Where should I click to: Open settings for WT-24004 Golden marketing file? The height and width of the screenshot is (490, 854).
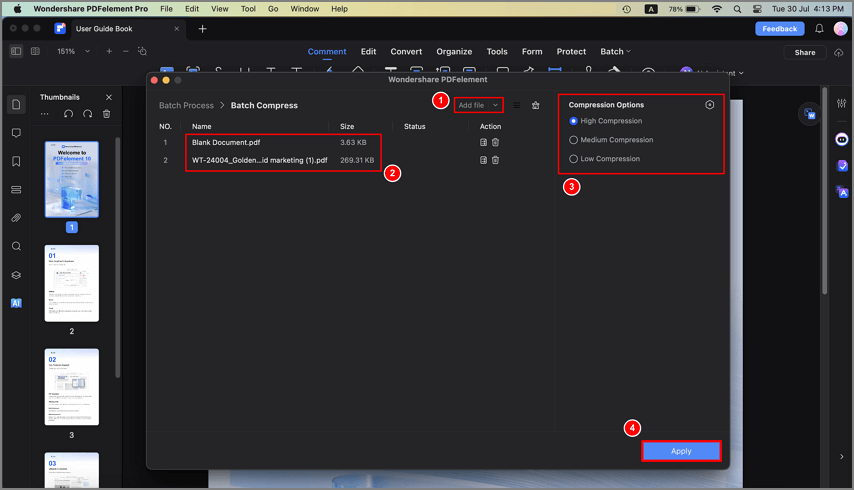483,160
